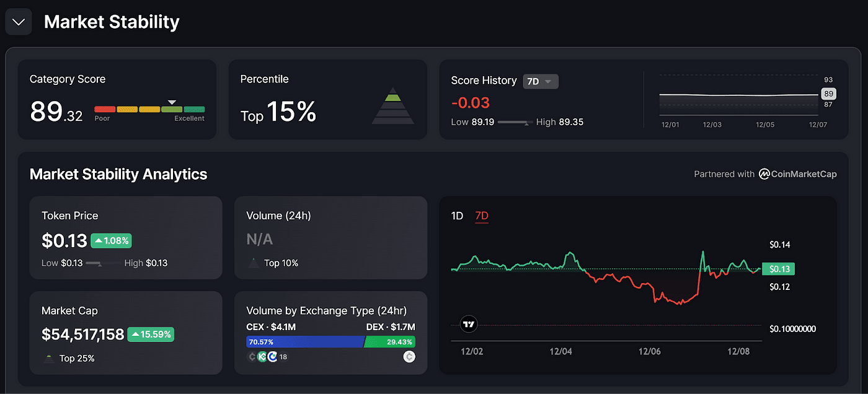Click the CEX exchange logos cluster

click(262, 357)
